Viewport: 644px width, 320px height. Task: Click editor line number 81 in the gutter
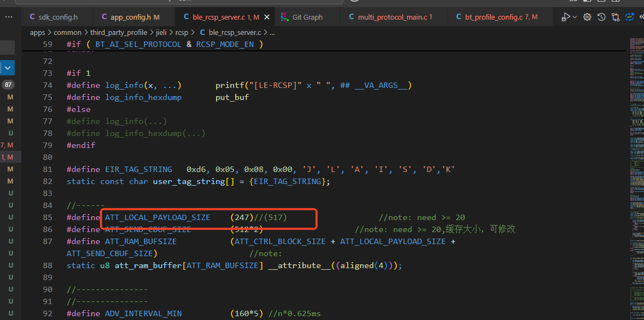(47, 169)
